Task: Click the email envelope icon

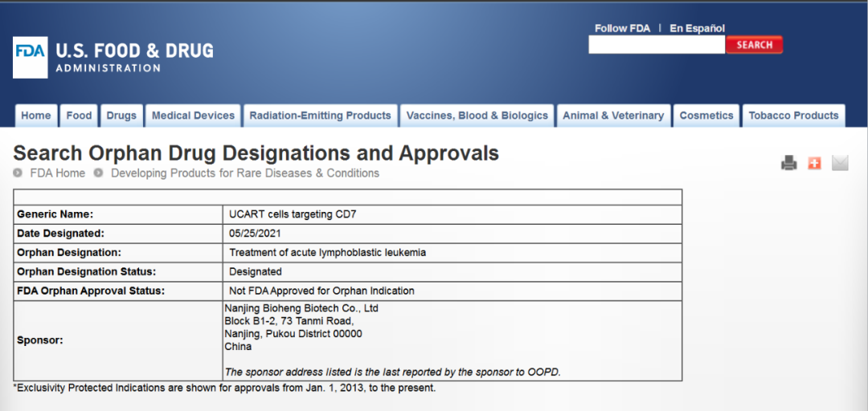Action: click(840, 163)
